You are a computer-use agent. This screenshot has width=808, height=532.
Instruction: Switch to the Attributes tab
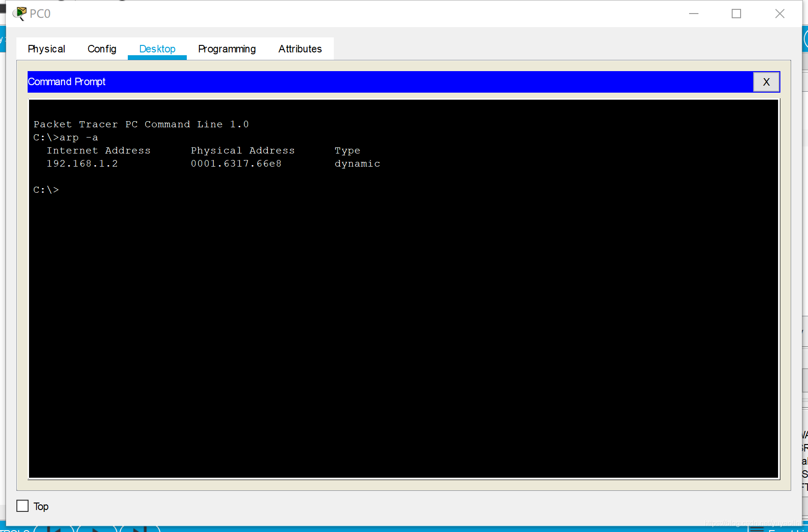(x=300, y=49)
